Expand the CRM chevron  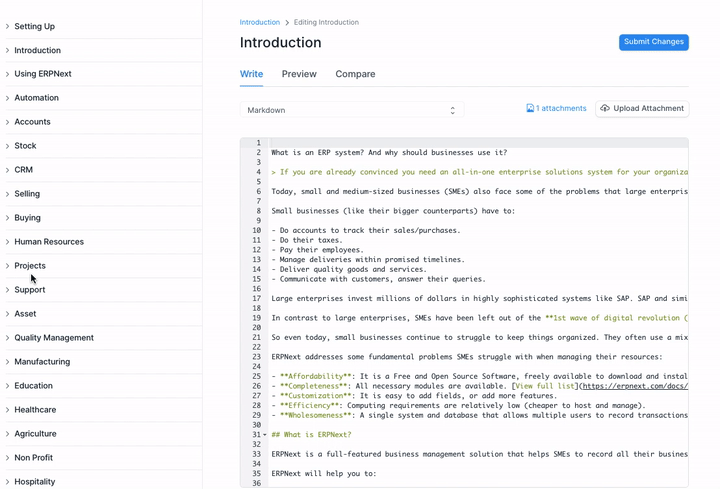pos(7,170)
